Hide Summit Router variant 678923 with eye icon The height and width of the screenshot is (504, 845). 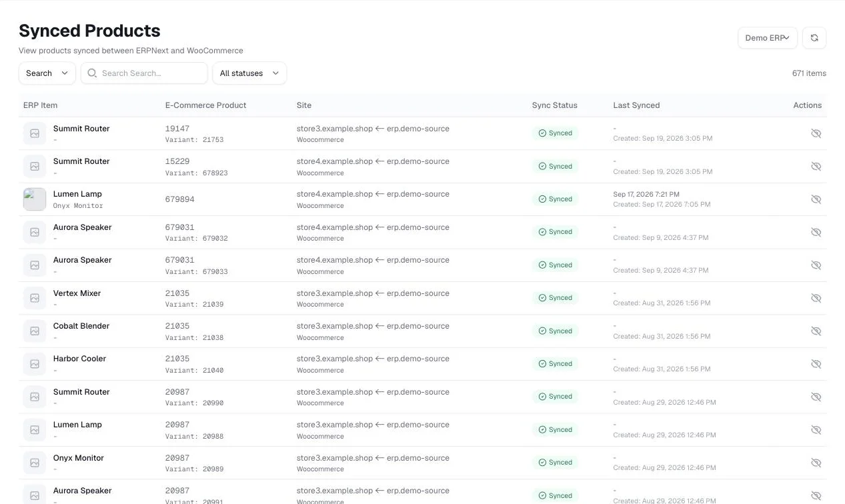(x=816, y=166)
